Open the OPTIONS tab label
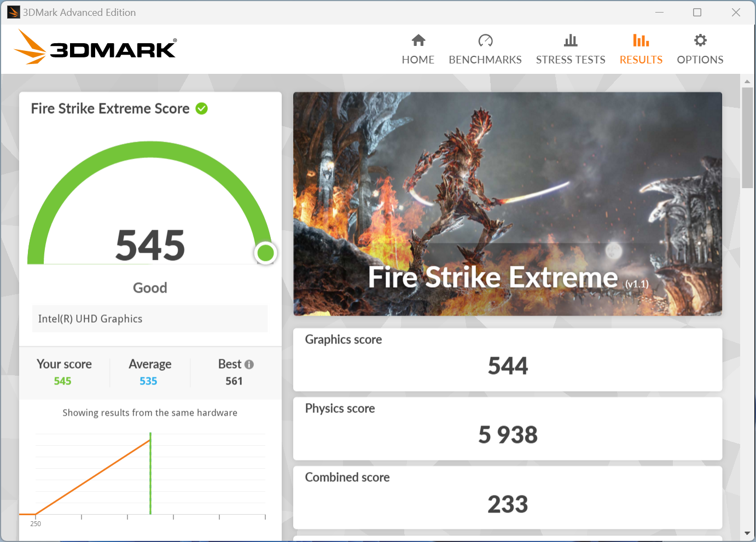 700,60
